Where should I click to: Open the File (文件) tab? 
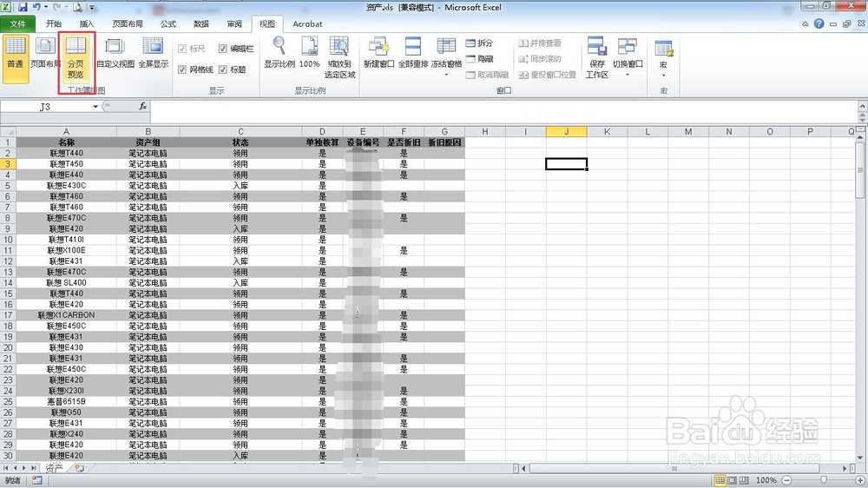pos(17,23)
